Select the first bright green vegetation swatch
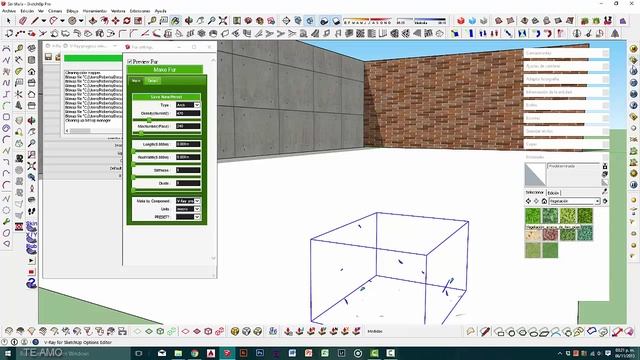This screenshot has height=360, width=640. (x=533, y=216)
